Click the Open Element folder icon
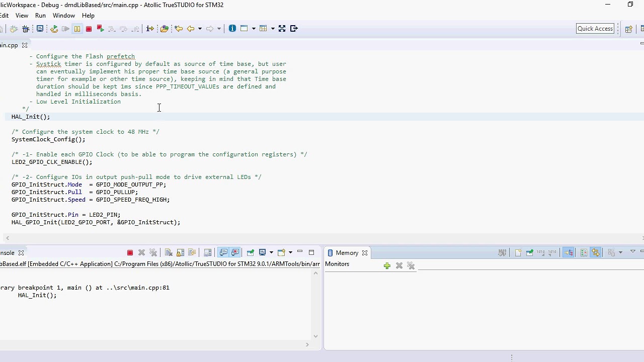The width and height of the screenshot is (644, 362). [164, 29]
